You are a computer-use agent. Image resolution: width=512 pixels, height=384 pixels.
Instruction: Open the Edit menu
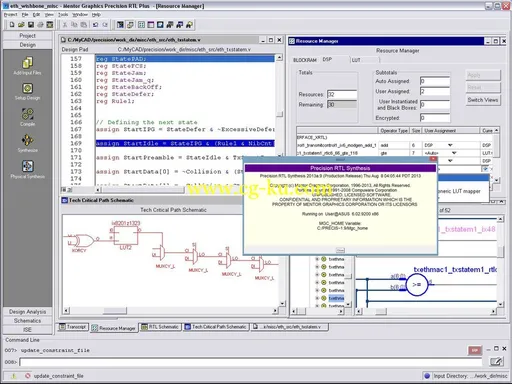36,15
